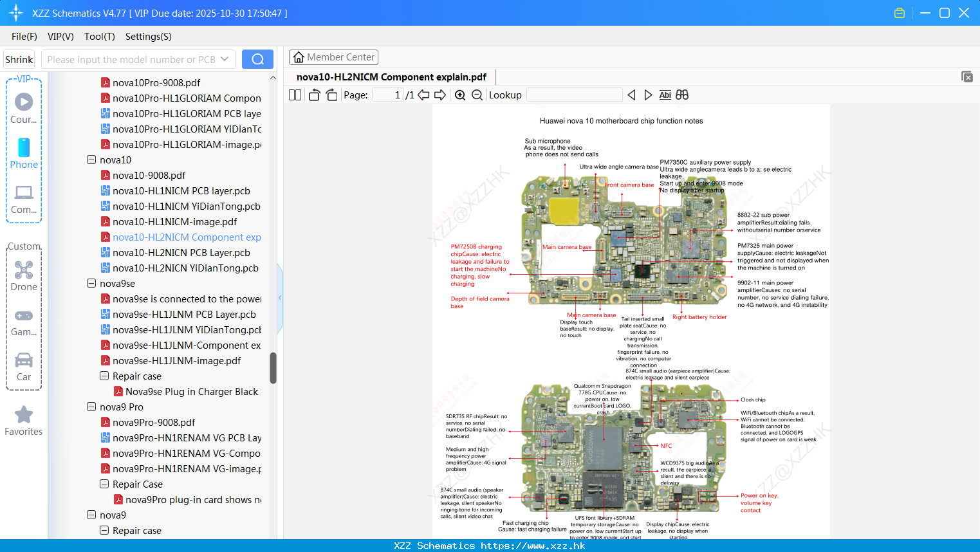Open Favorites star

24,421
